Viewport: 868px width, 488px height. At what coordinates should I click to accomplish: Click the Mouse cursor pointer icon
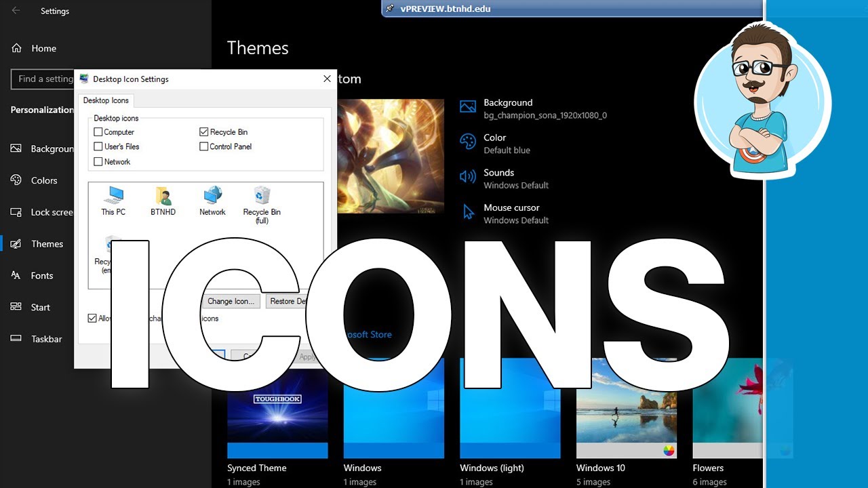(468, 212)
